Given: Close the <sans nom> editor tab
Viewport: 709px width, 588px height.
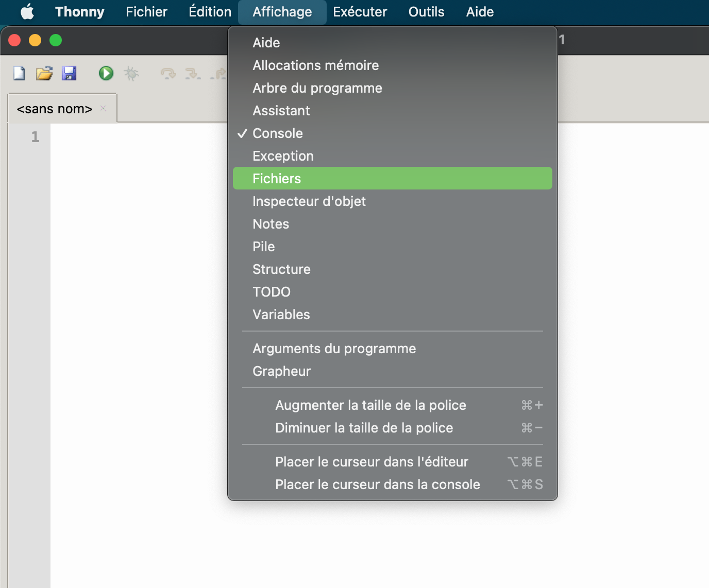Looking at the screenshot, I should coord(104,108).
